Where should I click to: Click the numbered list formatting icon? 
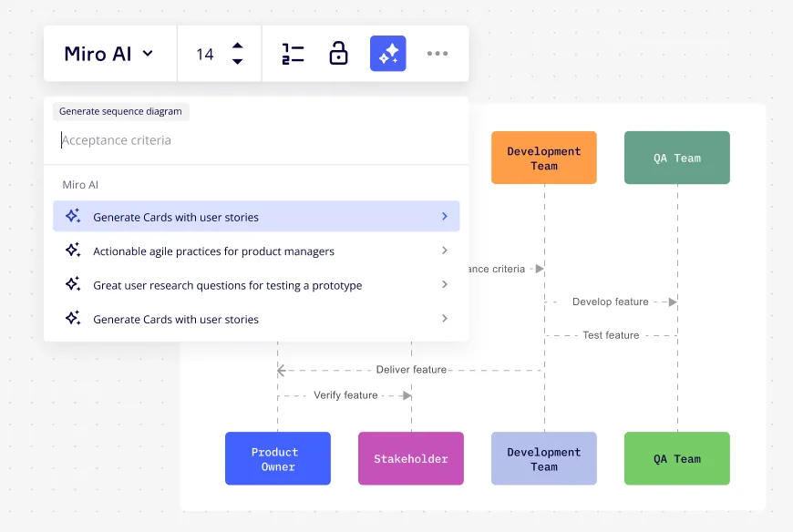[x=293, y=54]
